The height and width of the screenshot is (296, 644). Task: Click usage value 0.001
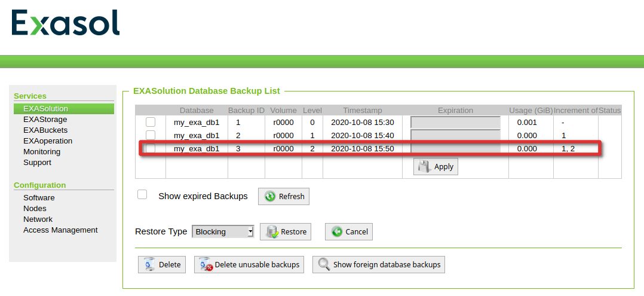click(x=527, y=122)
